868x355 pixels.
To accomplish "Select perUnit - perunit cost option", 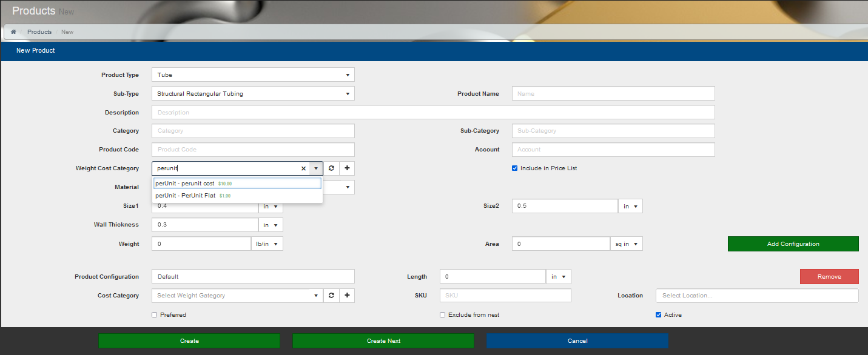I will pyautogui.click(x=237, y=184).
